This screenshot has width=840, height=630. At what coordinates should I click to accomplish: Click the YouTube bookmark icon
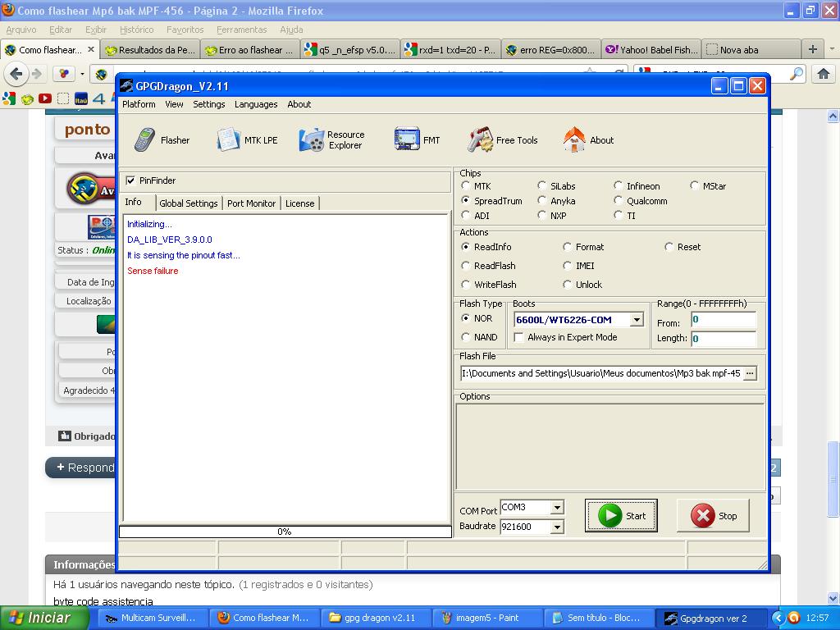45,98
